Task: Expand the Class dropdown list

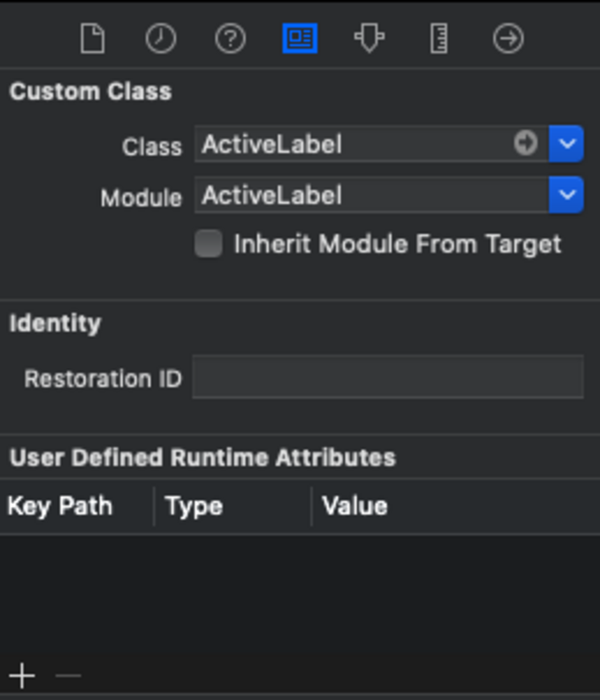Action: (x=566, y=144)
